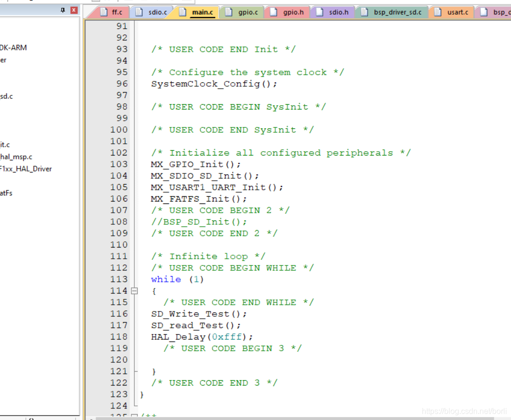The width and height of the screenshot is (511, 420).
Task: Pin the project panel with pushpin icon
Action: (x=63, y=10)
